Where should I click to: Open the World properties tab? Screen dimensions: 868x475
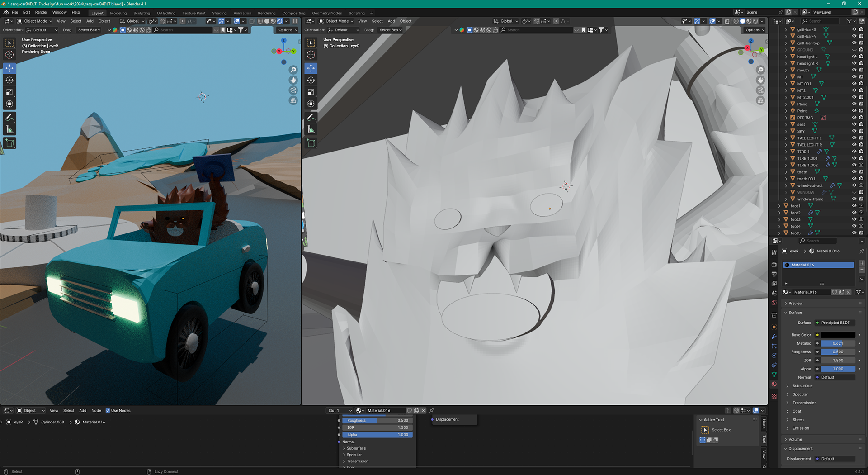tap(774, 303)
